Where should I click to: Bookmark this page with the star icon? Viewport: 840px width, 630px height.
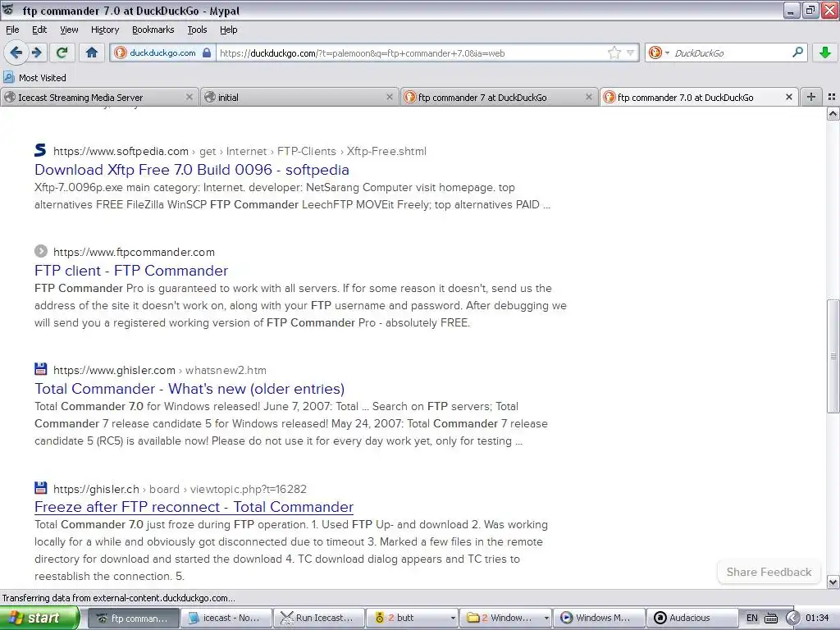tap(614, 52)
